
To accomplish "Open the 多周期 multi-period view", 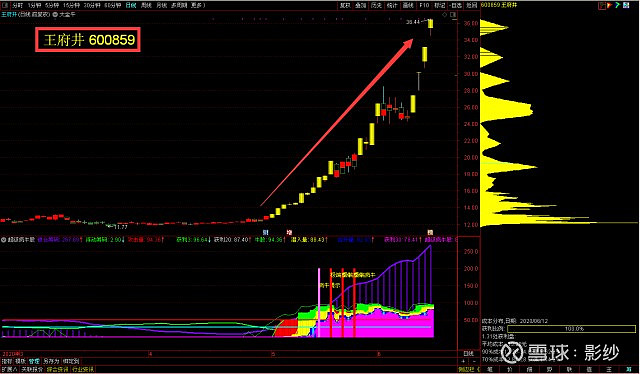I will point(179,5).
